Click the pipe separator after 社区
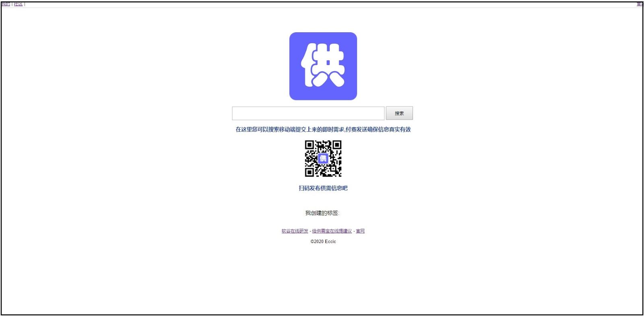This screenshot has width=644, height=316. 25,4
